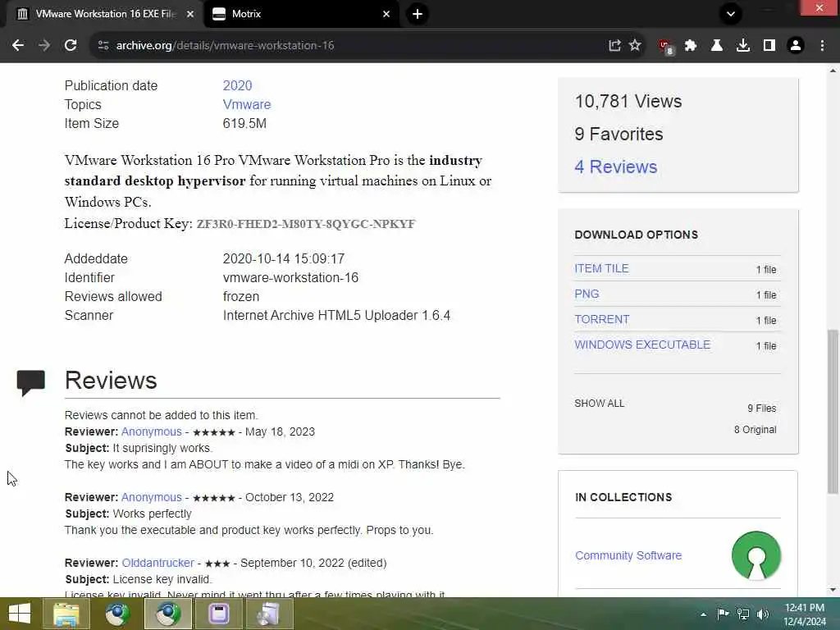Open the browser Downloads icon

click(x=743, y=46)
